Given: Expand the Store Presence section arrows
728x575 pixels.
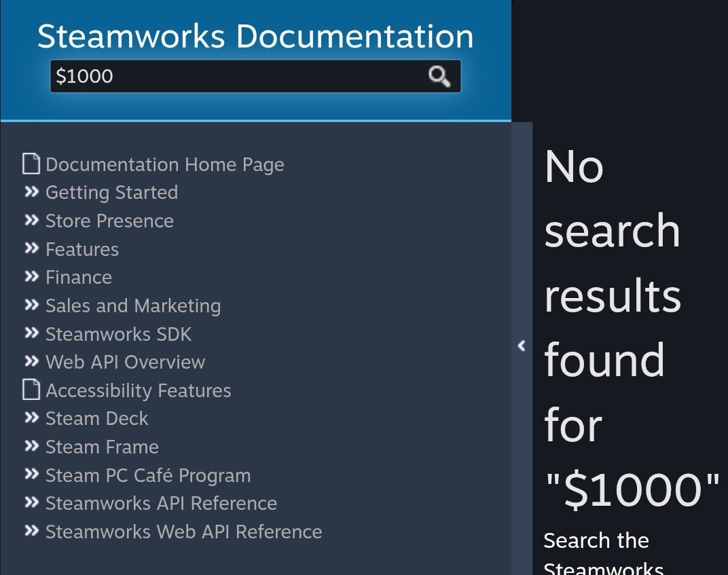Looking at the screenshot, I should click(x=31, y=220).
